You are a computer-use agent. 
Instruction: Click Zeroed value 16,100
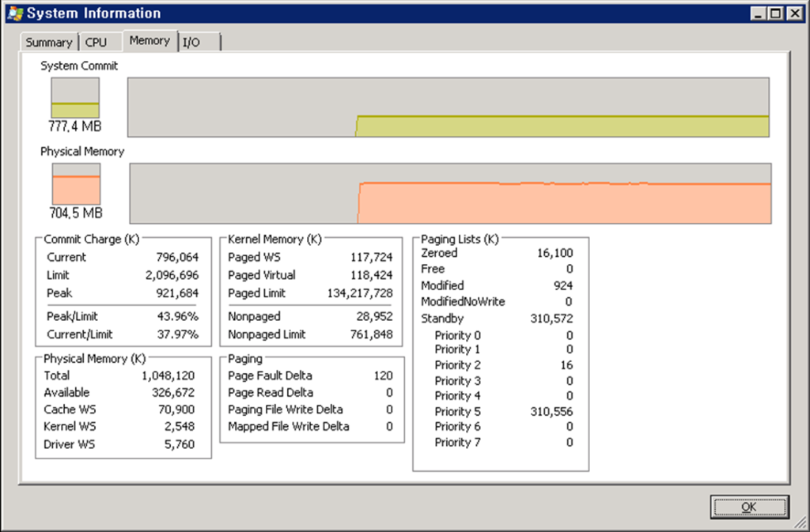555,253
